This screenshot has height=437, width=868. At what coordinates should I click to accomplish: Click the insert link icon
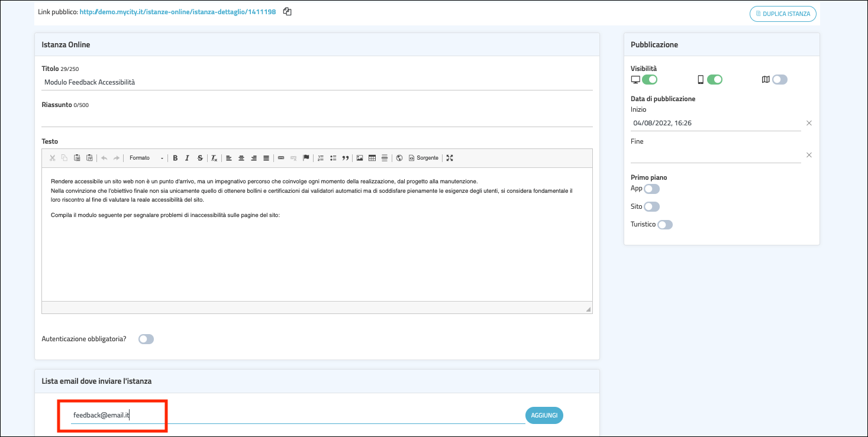click(281, 158)
